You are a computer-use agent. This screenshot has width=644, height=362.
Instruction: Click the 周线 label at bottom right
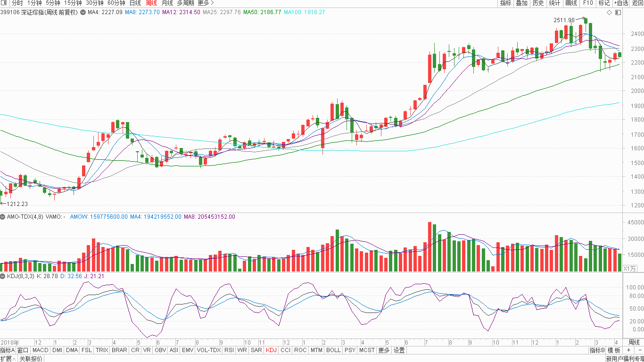click(x=634, y=342)
